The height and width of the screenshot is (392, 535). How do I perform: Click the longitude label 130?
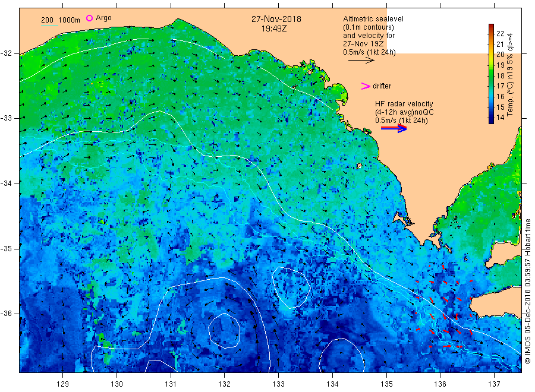click(117, 384)
